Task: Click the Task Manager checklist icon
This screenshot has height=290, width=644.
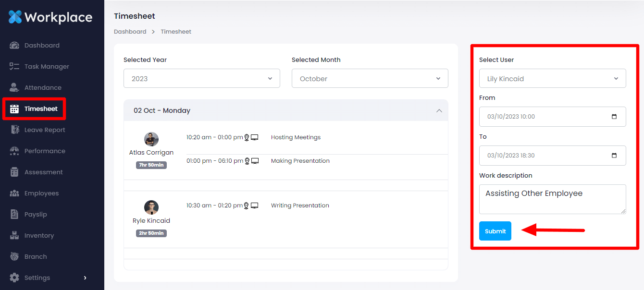Action: 14,67
